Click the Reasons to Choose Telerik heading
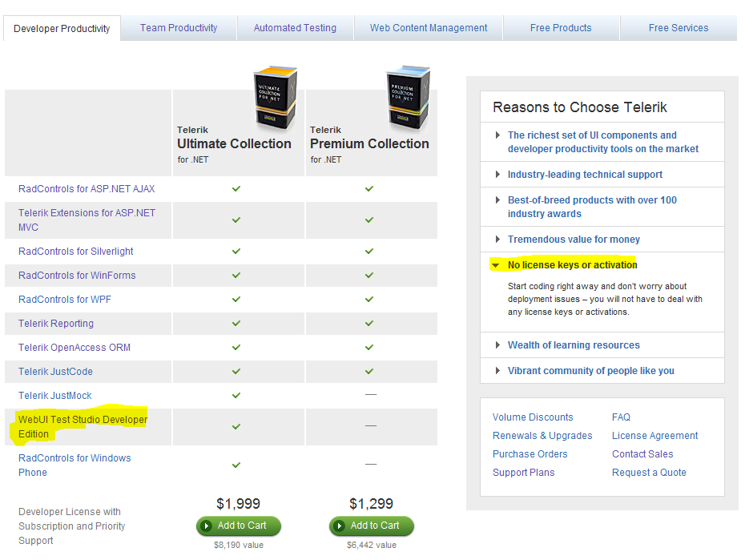 580,107
